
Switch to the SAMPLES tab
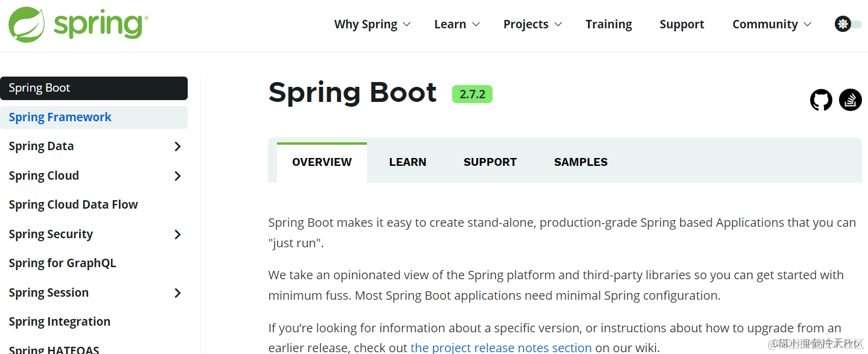click(x=581, y=162)
